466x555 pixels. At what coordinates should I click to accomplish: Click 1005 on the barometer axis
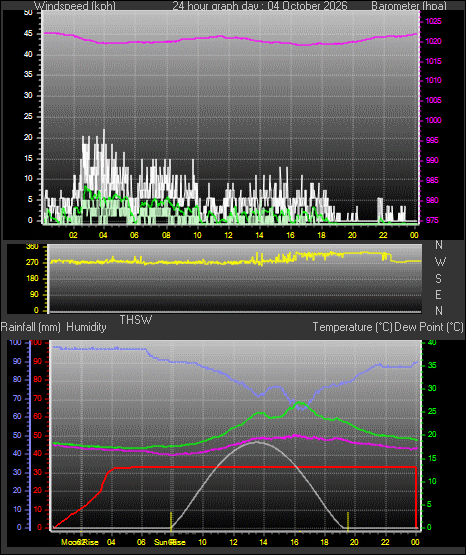click(x=433, y=100)
